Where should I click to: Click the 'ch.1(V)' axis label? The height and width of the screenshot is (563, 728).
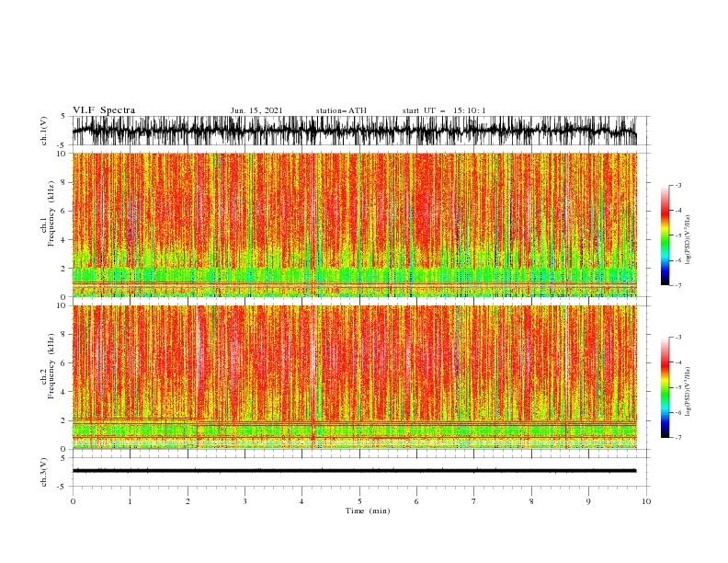(44, 131)
